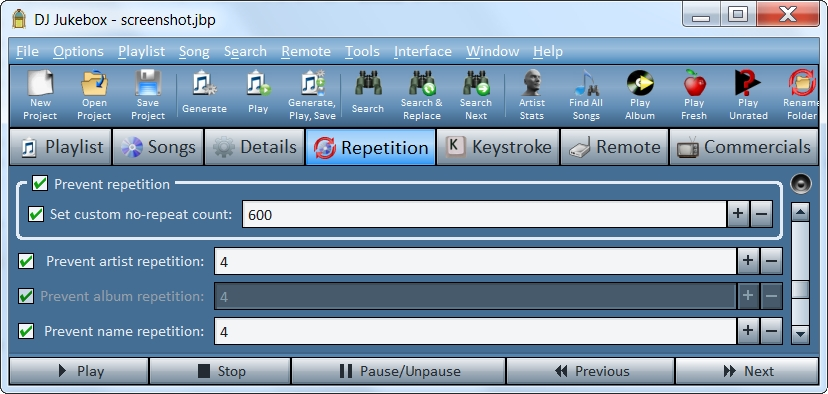Switch to the Remote tab
The height and width of the screenshot is (394, 828).
click(614, 147)
